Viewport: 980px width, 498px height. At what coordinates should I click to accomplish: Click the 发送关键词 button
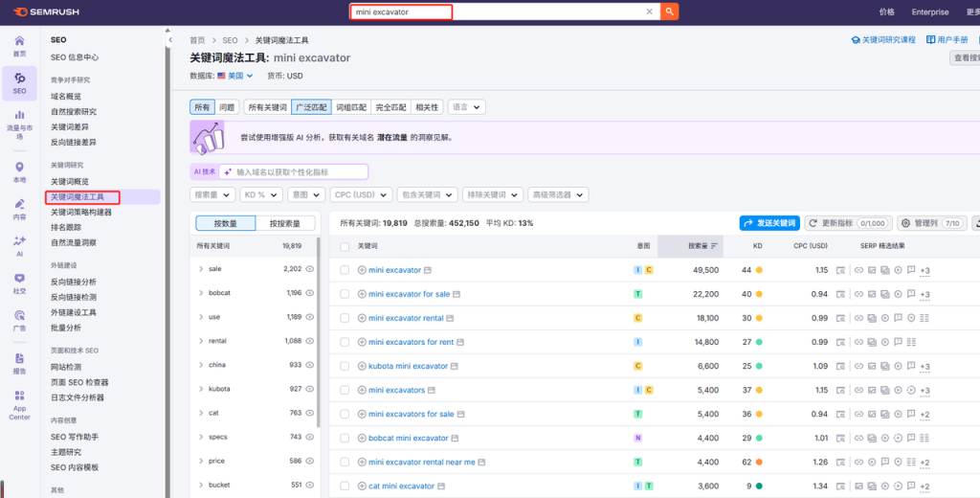tap(768, 223)
